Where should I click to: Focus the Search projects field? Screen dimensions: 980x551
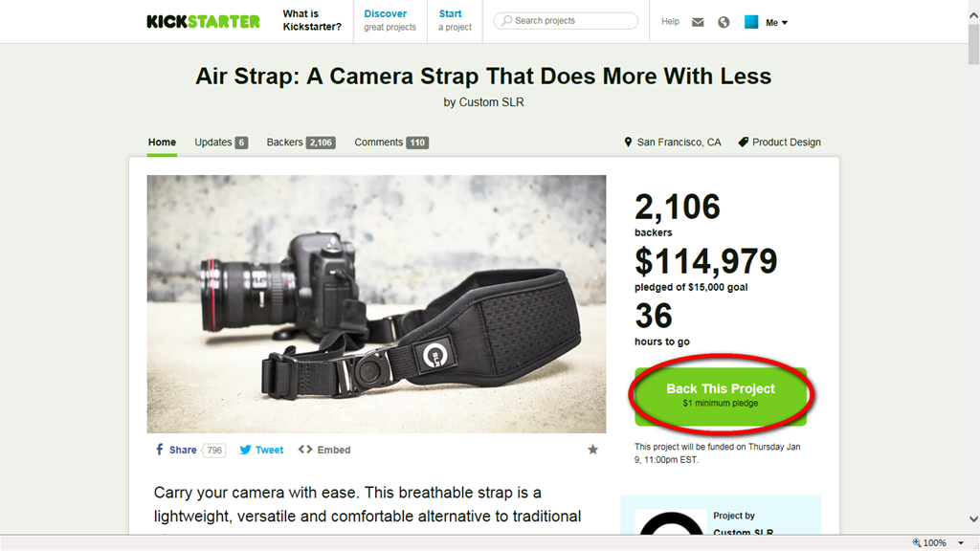566,21
